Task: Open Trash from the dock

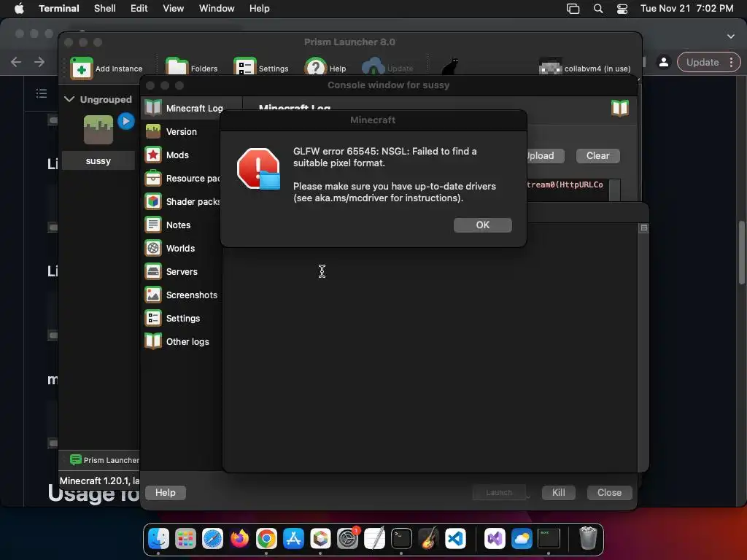Action: [589, 539]
